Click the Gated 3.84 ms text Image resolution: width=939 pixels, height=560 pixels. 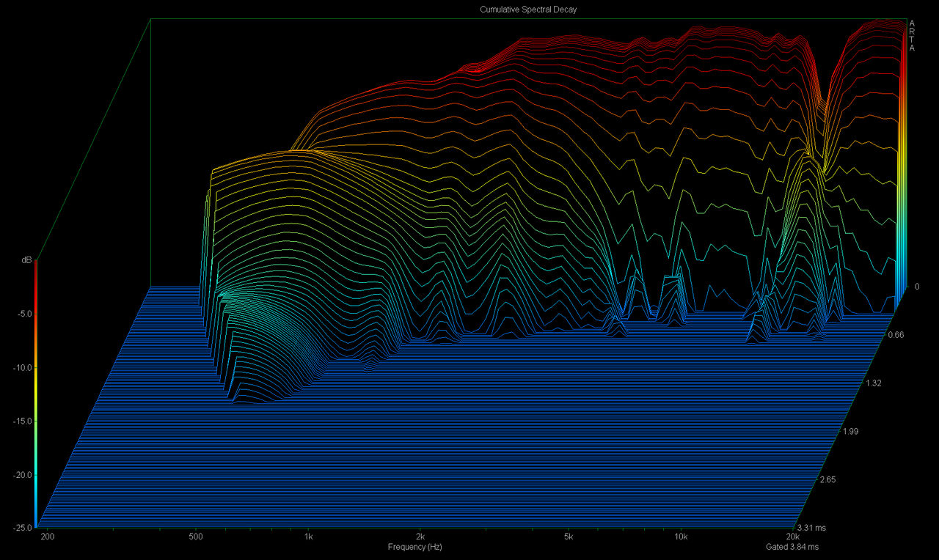[x=792, y=548]
